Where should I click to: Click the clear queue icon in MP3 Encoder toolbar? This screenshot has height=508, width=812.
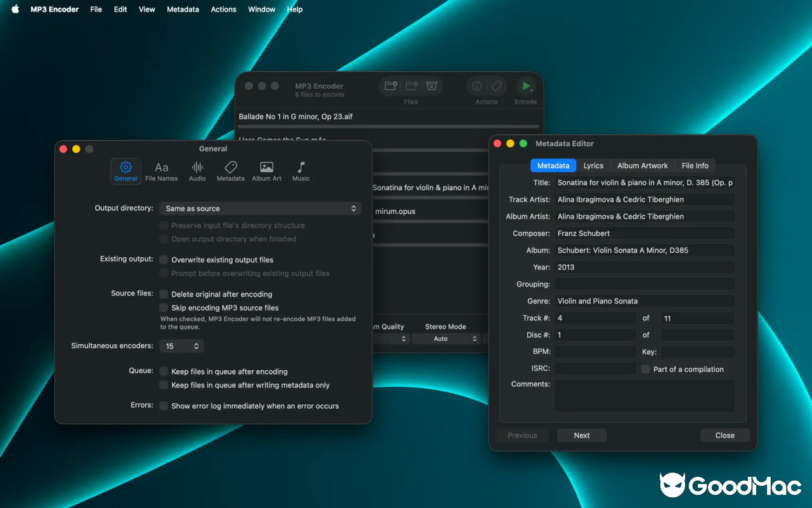pyautogui.click(x=431, y=86)
